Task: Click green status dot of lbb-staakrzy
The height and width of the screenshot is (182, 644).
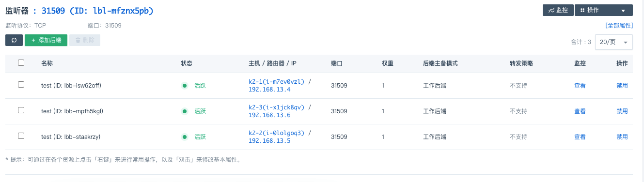Action: tap(185, 137)
